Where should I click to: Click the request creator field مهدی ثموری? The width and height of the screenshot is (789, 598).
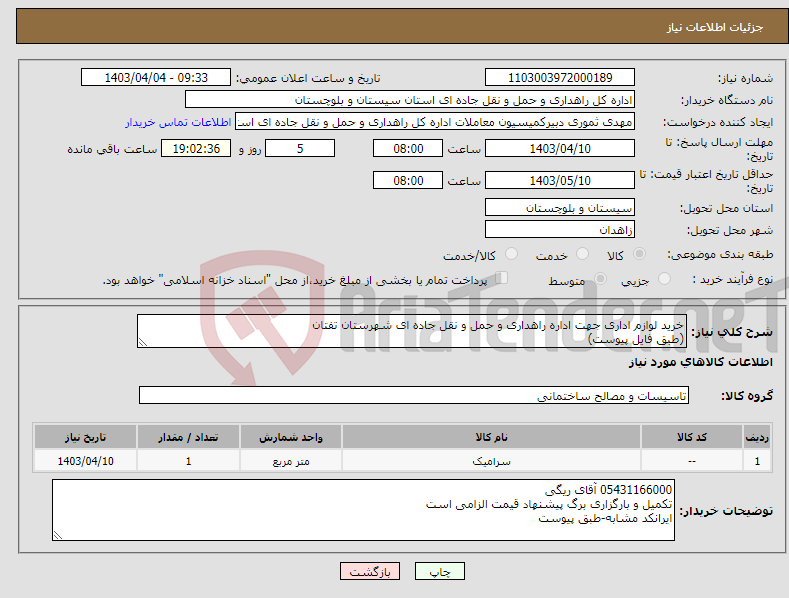click(435, 122)
